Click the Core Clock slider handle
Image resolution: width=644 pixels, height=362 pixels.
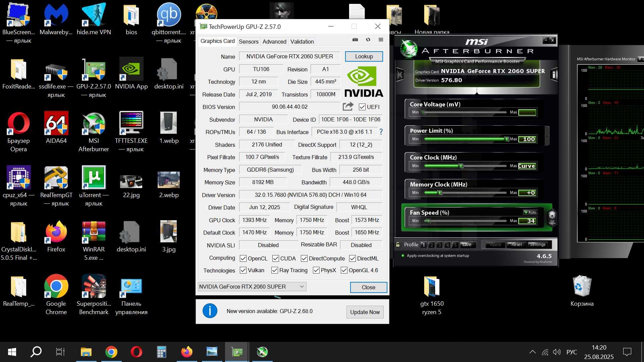461,166
